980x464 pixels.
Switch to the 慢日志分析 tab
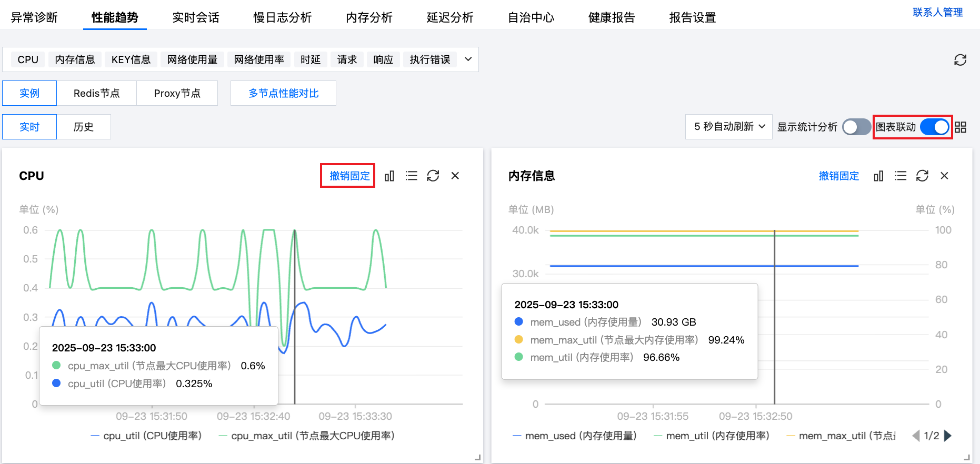282,17
